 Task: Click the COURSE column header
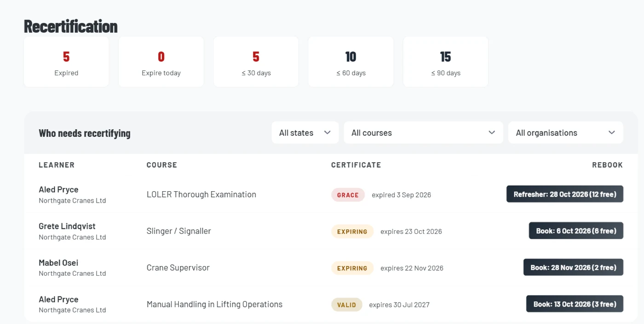tap(161, 165)
